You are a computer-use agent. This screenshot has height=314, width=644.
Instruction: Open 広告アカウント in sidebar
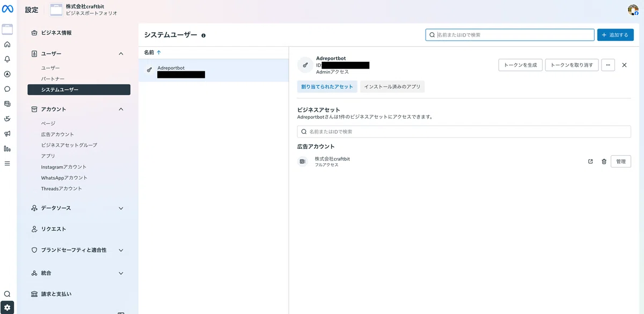pos(57,134)
